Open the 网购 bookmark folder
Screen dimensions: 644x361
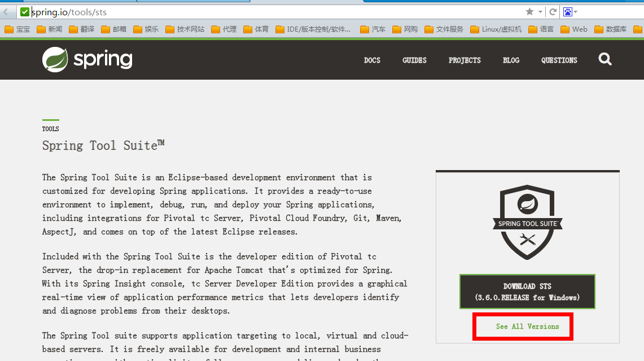click(405, 29)
